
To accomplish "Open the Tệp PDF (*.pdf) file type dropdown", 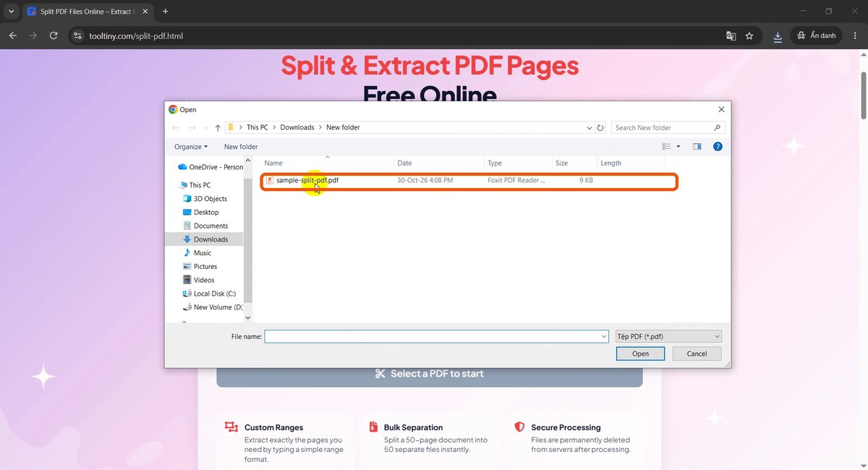I will [x=668, y=336].
